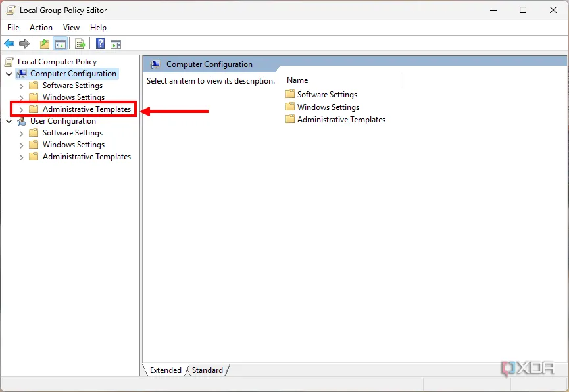Select Windows Settings label under User Configuration
Image resolution: width=569 pixels, height=392 pixels.
point(74,145)
